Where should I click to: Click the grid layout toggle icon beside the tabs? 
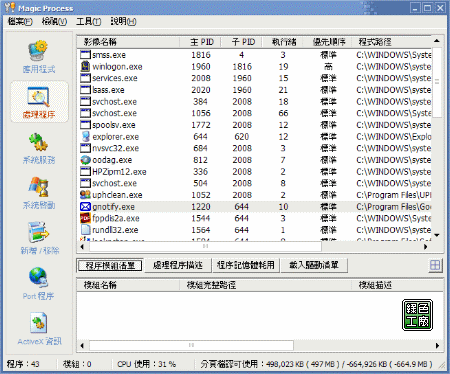(435, 265)
